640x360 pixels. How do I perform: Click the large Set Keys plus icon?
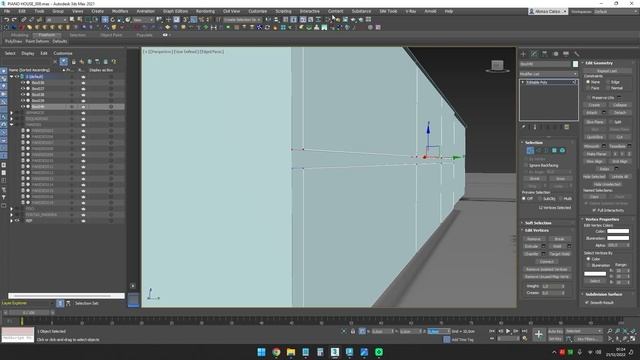(x=539, y=335)
